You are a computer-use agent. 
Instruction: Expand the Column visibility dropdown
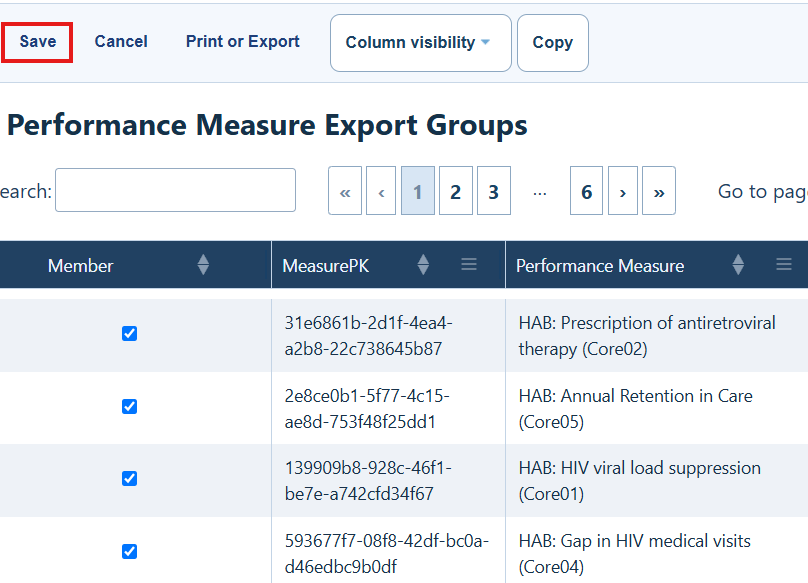click(420, 43)
